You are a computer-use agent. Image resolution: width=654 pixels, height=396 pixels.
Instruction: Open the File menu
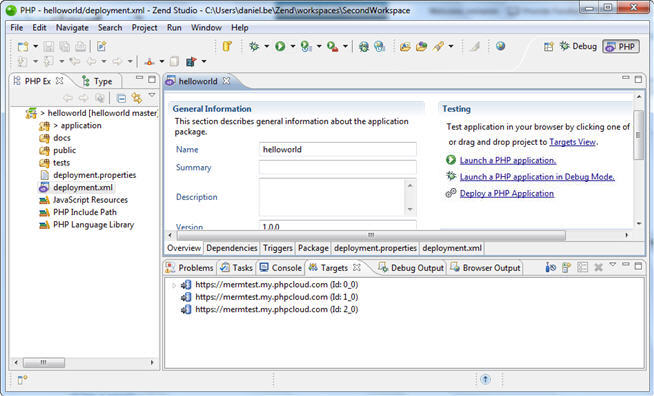coord(17,28)
